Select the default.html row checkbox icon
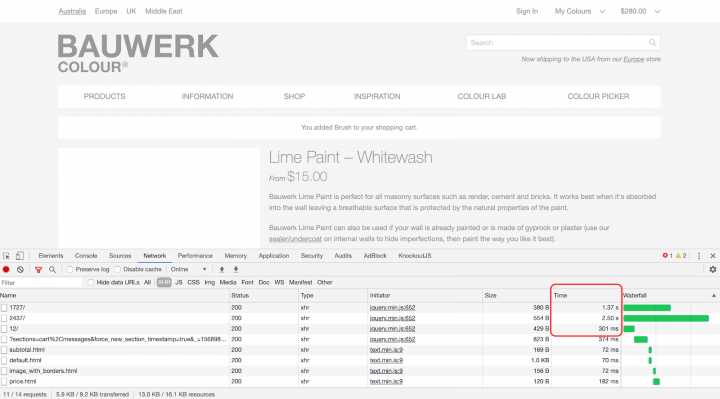 (4, 360)
